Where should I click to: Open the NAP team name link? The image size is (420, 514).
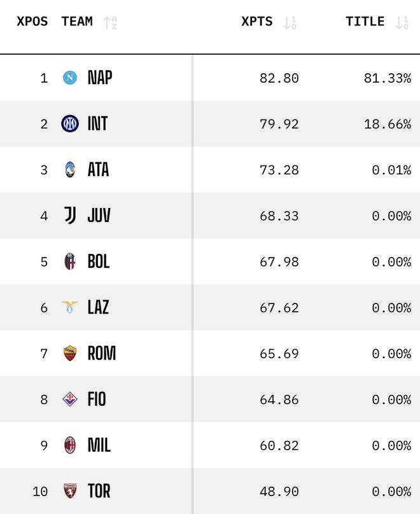click(100, 78)
